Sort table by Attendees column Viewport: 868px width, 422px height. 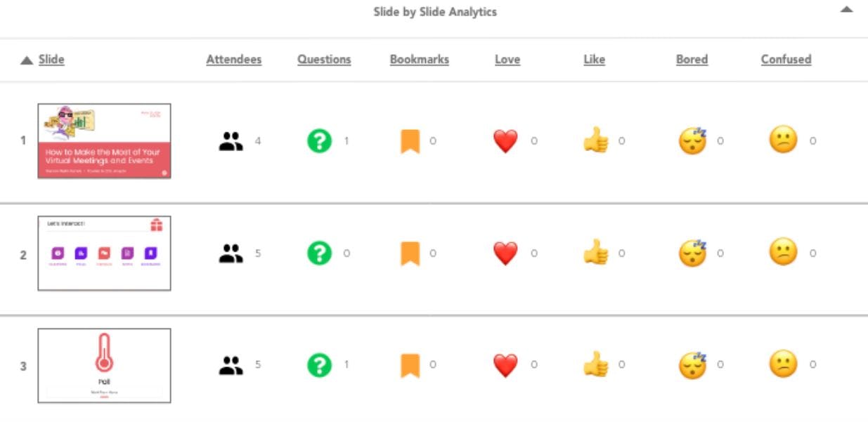click(233, 60)
